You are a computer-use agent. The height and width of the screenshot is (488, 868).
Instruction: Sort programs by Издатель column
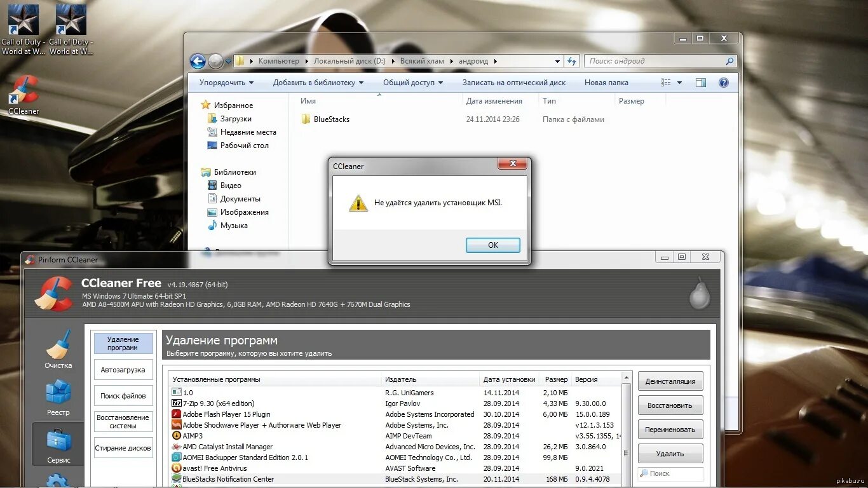tap(430, 379)
